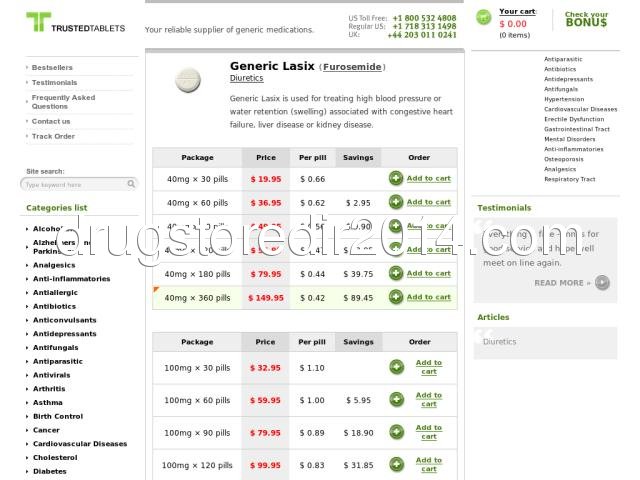Click the Lasix pill image
640x480 pixels.
(188, 80)
